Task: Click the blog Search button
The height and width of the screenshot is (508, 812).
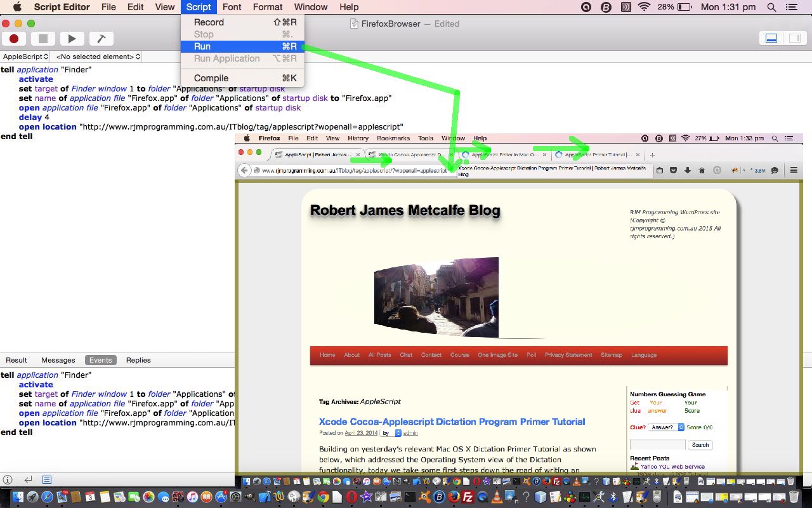Action: click(x=700, y=445)
